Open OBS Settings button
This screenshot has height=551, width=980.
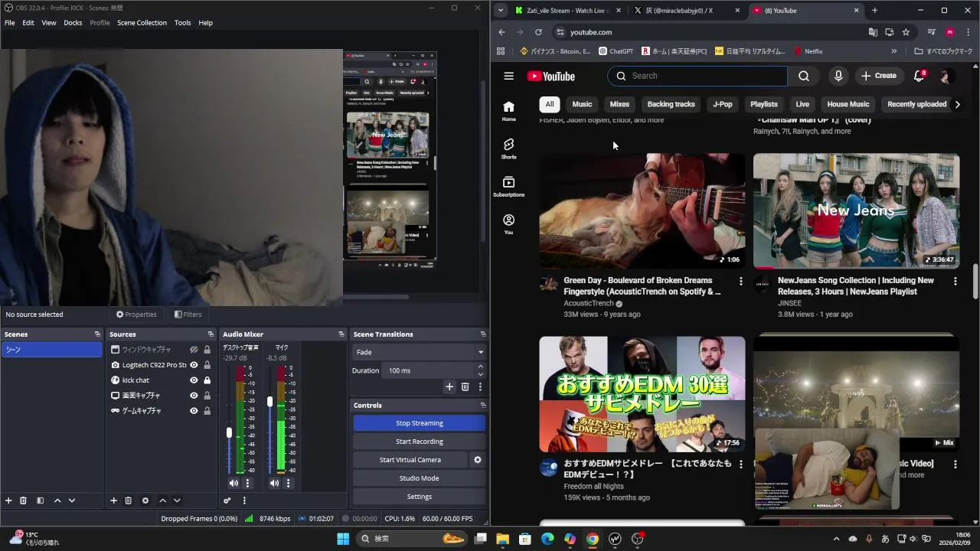pos(419,497)
